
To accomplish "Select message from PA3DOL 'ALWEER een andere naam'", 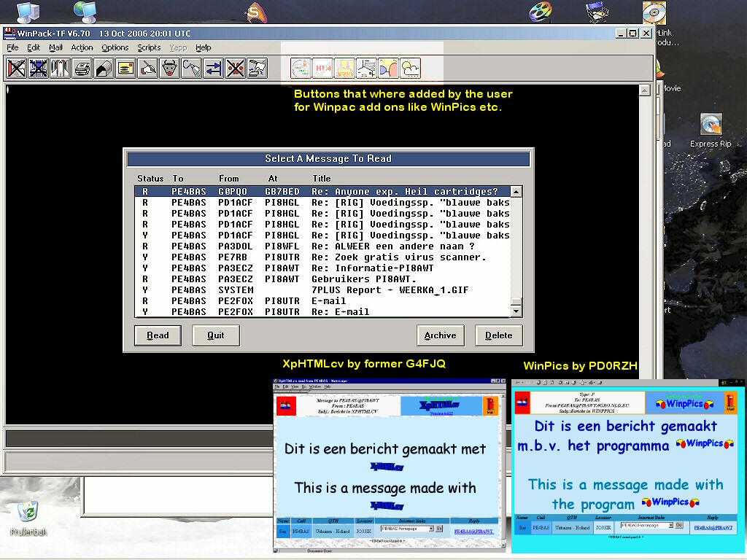I will tap(322, 246).
